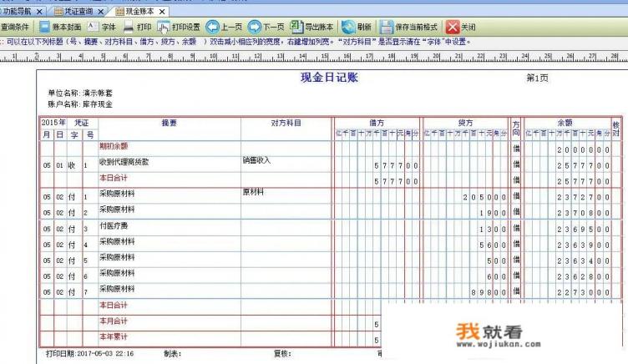
Task: Select the 期初余额 row summary
Action: pos(114,146)
